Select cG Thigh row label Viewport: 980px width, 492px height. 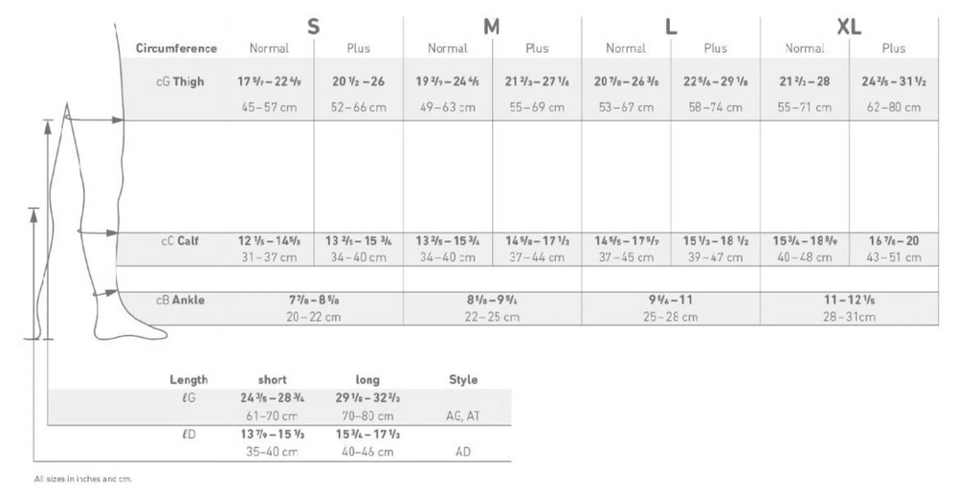coord(180,81)
